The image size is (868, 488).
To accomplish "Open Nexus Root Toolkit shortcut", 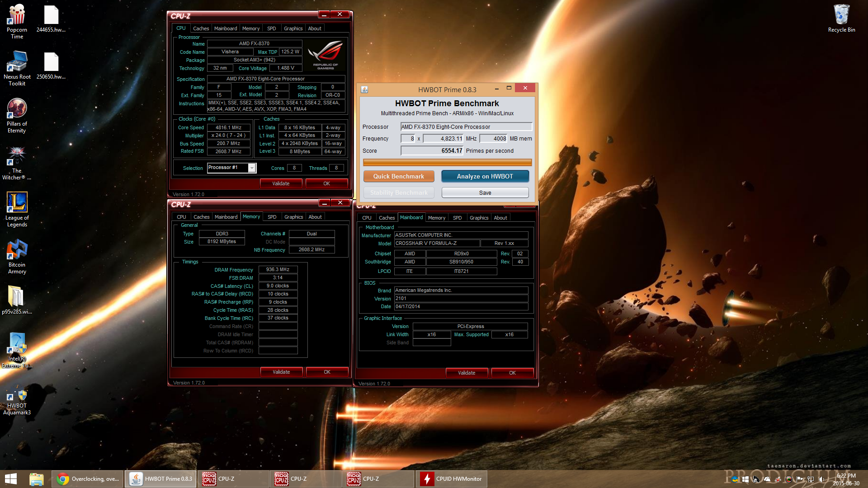I will (x=17, y=68).
